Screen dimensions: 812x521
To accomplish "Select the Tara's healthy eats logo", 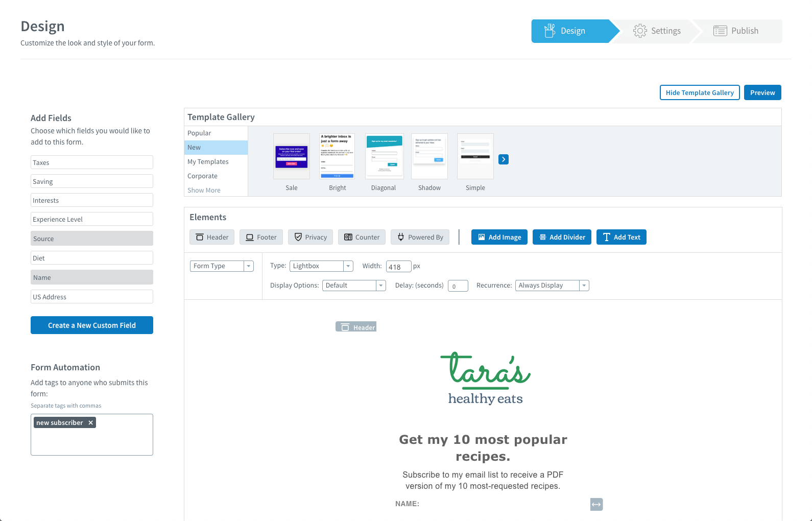I will [x=485, y=378].
